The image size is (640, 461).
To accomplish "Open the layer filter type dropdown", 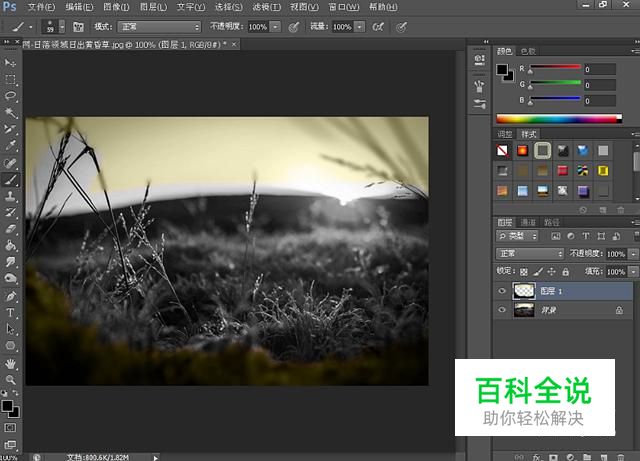I will point(517,236).
